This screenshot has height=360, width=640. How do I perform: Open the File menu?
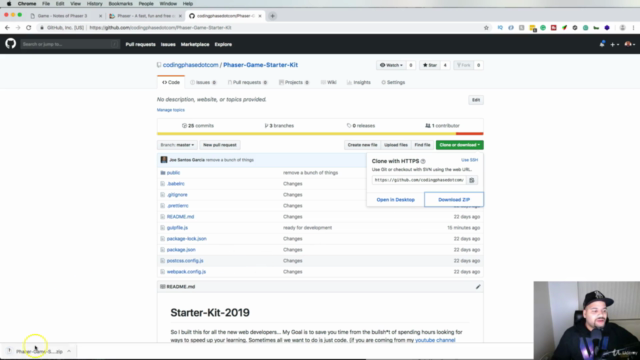[46, 4]
